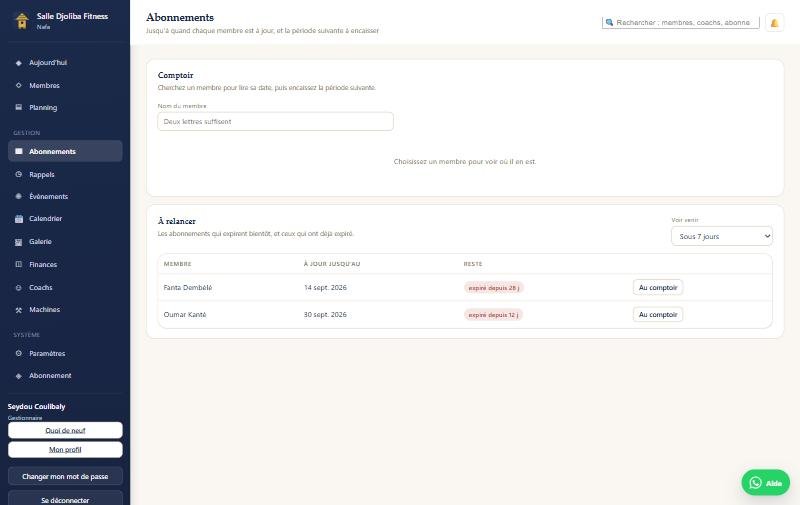Open the Machines section

(x=65, y=310)
